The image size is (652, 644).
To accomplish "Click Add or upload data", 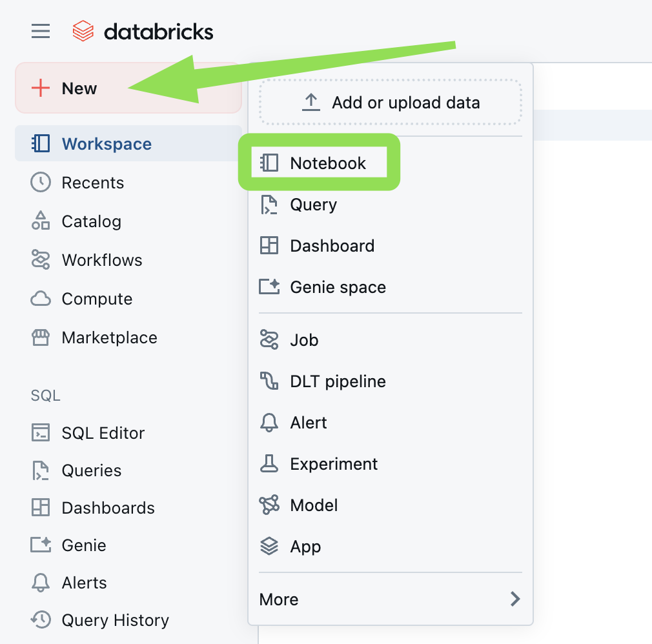I will (x=390, y=102).
